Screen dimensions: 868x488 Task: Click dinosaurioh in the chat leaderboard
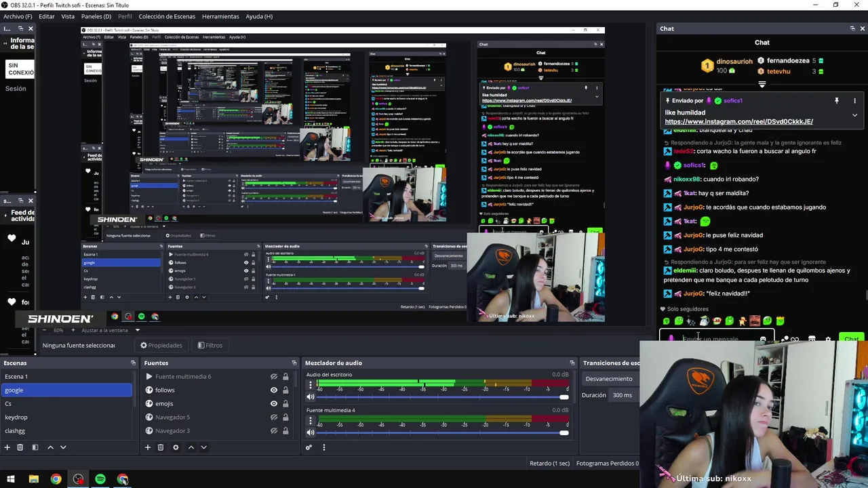pos(735,62)
